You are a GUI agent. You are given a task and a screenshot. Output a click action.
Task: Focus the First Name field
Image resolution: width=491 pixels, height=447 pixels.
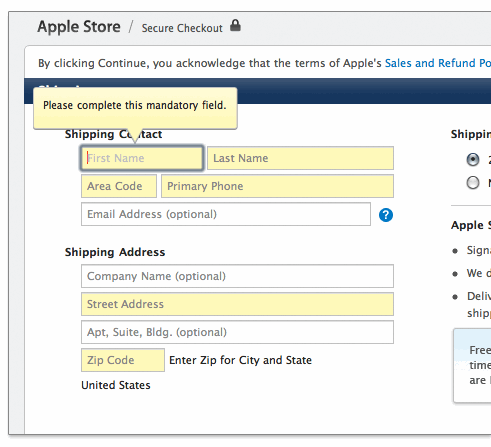pyautogui.click(x=142, y=158)
